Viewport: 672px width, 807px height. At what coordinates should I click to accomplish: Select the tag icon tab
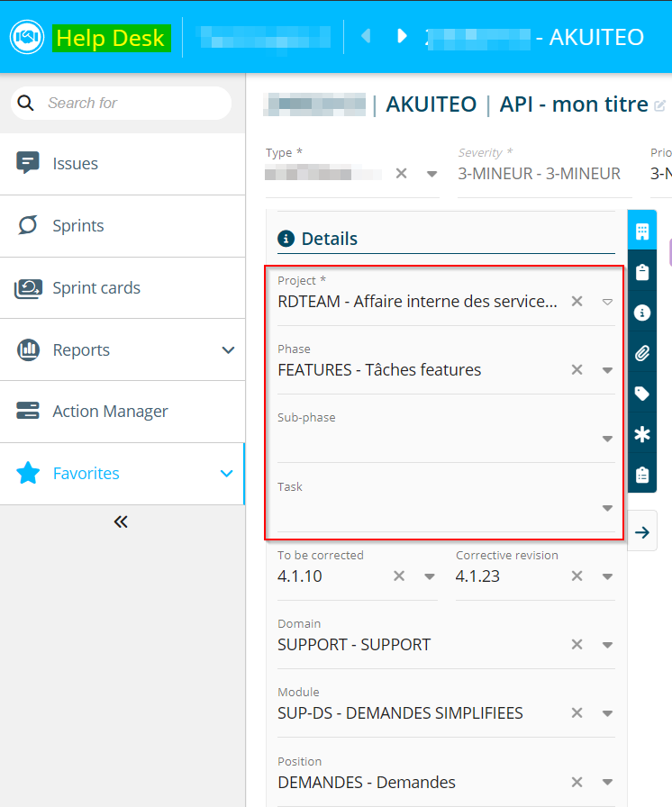(x=641, y=394)
